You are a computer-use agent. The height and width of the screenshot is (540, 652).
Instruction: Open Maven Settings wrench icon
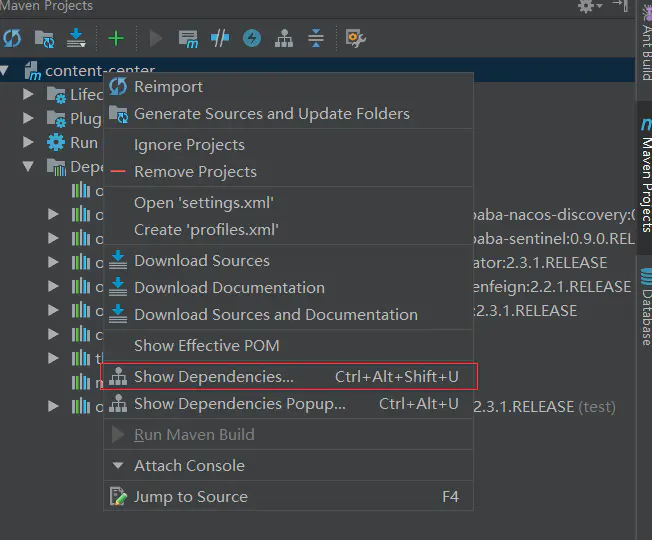pos(356,39)
